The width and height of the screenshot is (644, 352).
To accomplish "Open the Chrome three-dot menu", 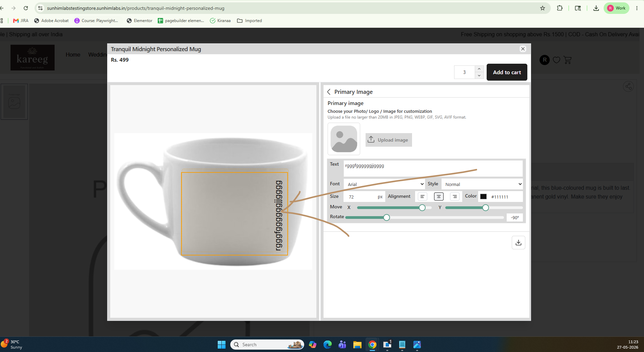I will tap(637, 8).
